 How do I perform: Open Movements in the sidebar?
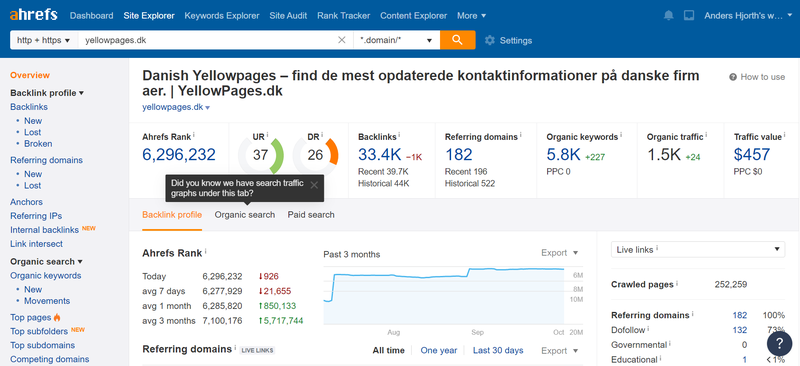click(x=47, y=301)
